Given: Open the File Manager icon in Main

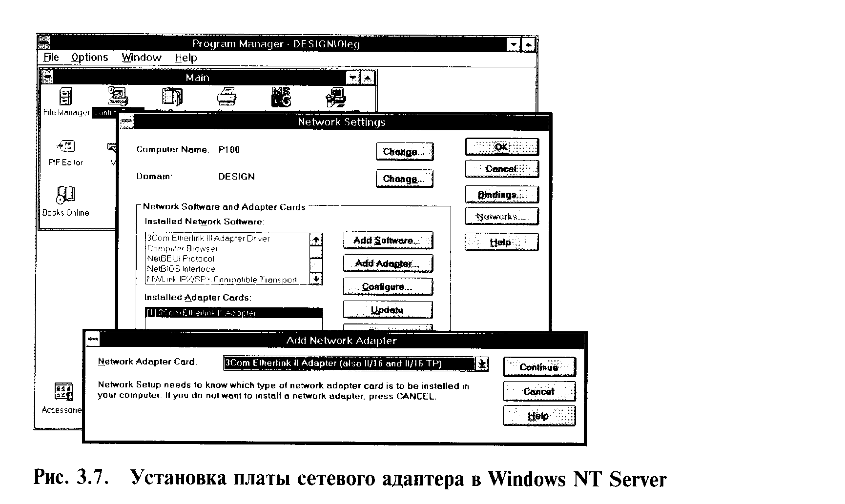Looking at the screenshot, I should [x=65, y=96].
